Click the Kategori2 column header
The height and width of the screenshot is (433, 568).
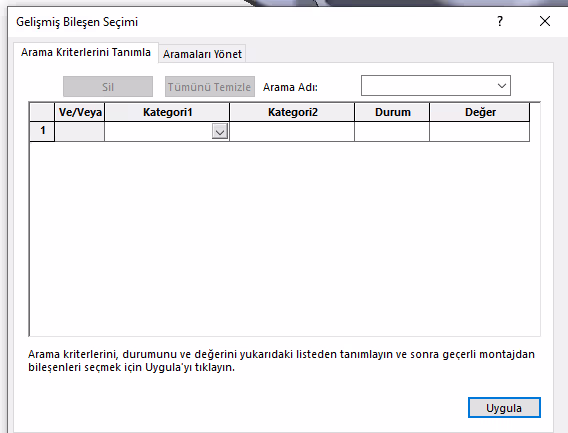point(292,112)
